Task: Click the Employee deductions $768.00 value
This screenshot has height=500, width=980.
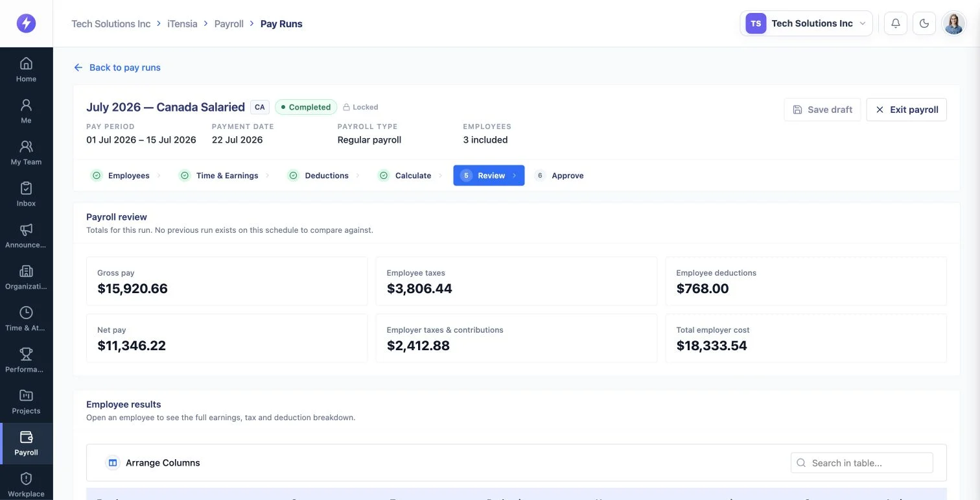Action: coord(703,289)
